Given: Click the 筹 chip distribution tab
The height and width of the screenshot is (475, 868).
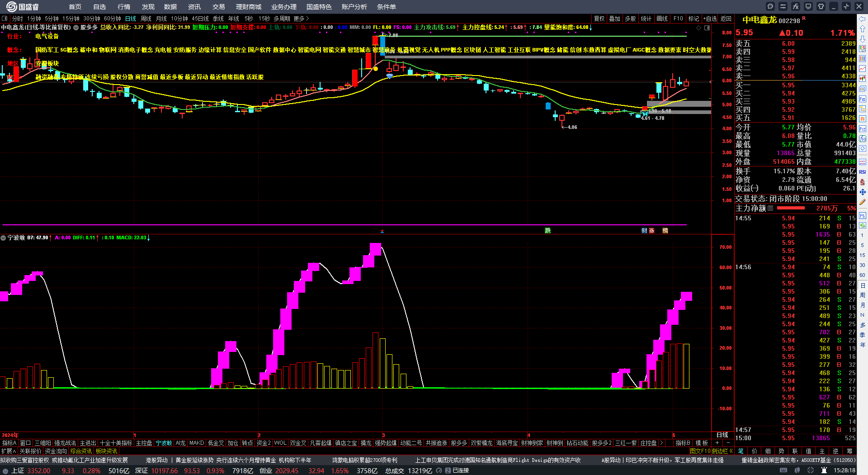Looking at the screenshot, I should coord(849,451).
